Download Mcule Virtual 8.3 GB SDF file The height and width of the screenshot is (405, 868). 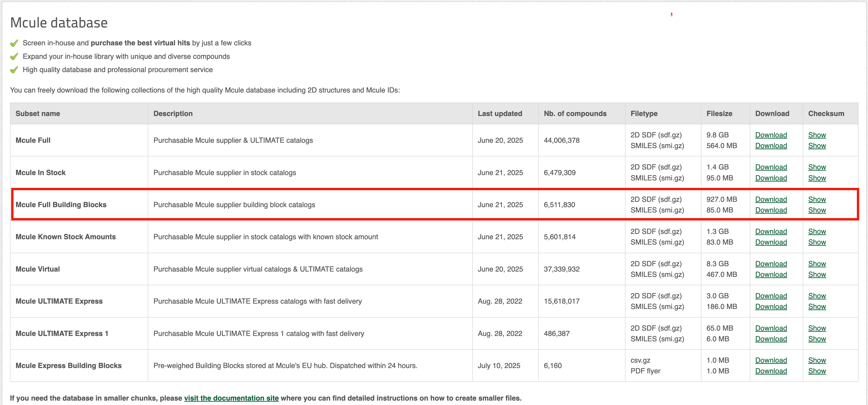[771, 264]
